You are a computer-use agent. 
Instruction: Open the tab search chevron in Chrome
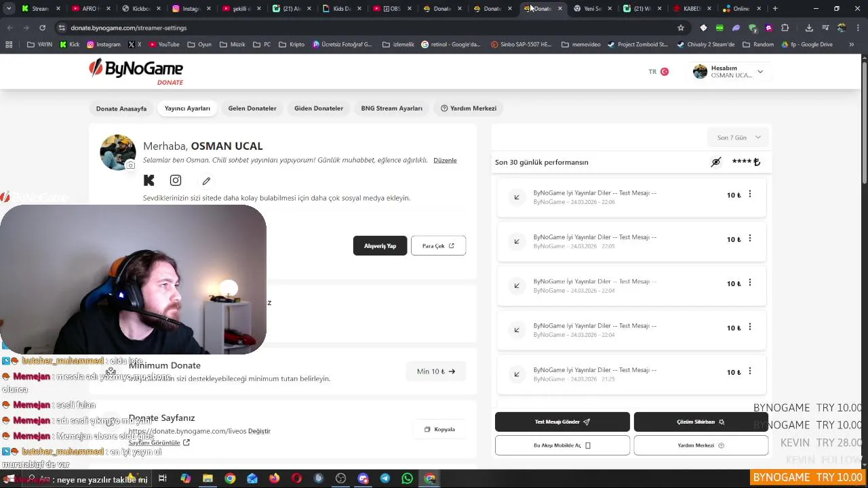[x=9, y=9]
